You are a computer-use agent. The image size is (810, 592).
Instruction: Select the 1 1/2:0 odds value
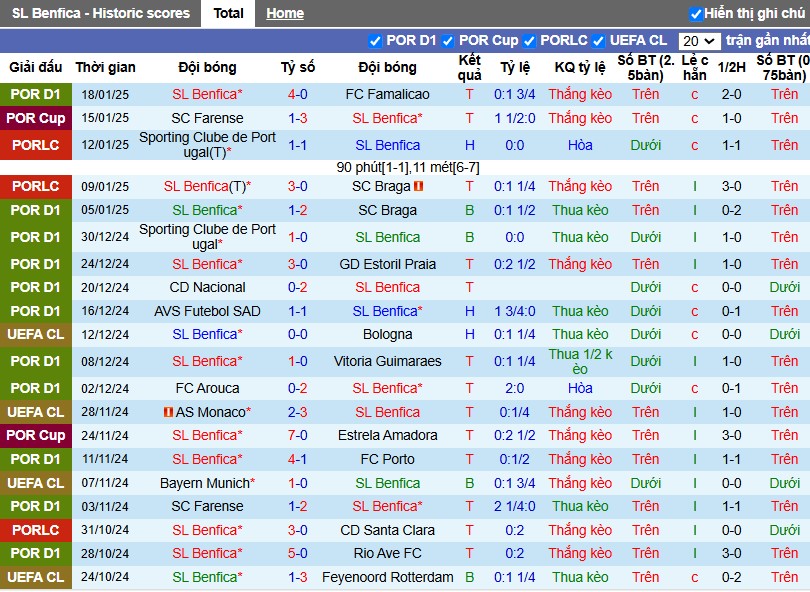[x=515, y=118]
